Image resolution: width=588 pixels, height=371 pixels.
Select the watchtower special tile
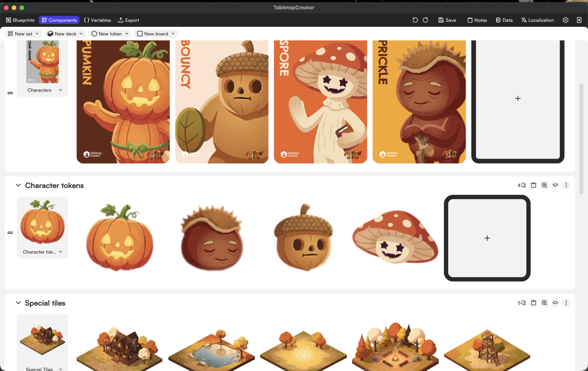point(487,350)
